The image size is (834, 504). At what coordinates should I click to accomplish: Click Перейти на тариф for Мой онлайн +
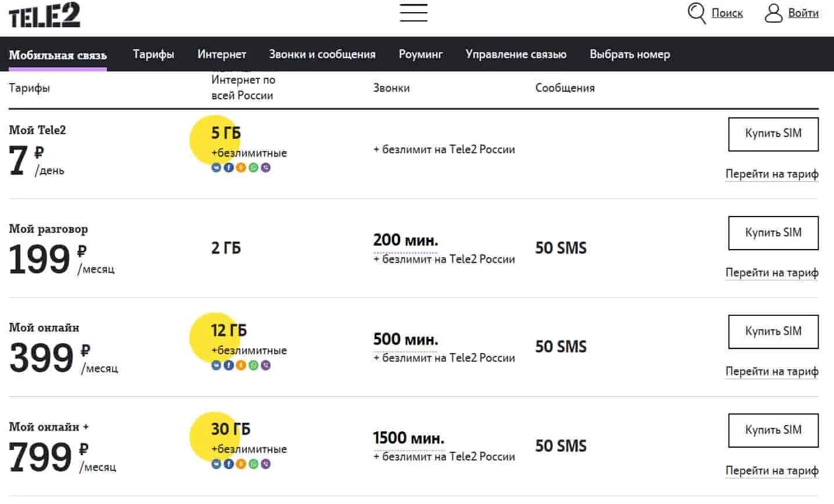tap(772, 470)
